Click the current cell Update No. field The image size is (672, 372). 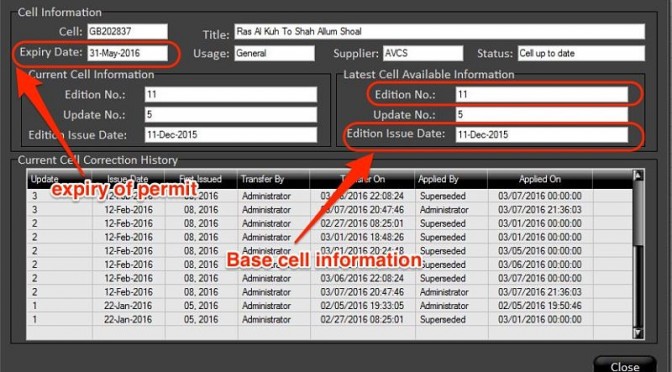pyautogui.click(x=231, y=114)
